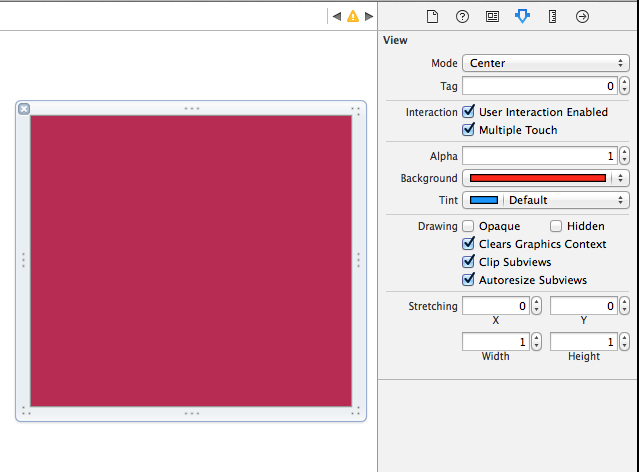The image size is (639, 472).
Task: Click the yellow warning issue icon
Action: (353, 16)
